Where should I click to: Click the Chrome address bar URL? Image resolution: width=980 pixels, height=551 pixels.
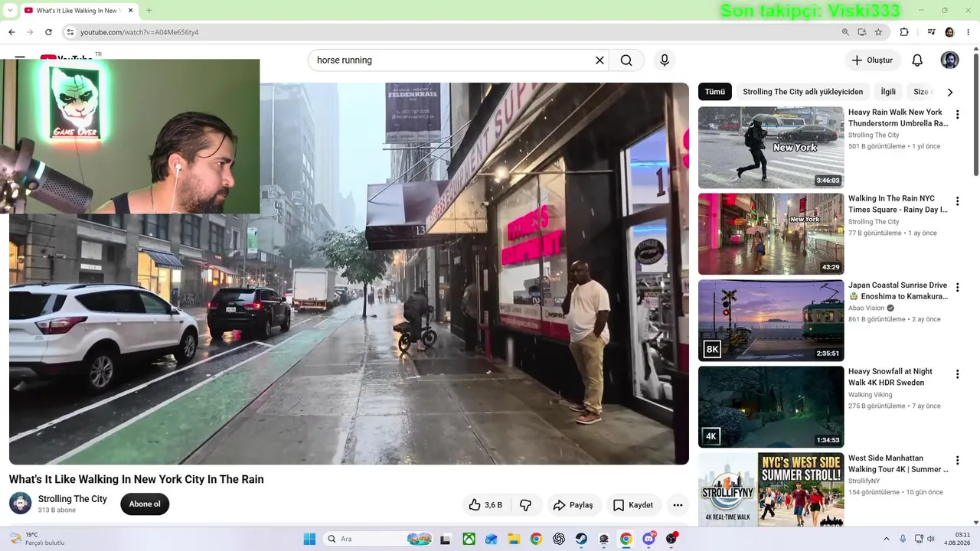click(139, 32)
